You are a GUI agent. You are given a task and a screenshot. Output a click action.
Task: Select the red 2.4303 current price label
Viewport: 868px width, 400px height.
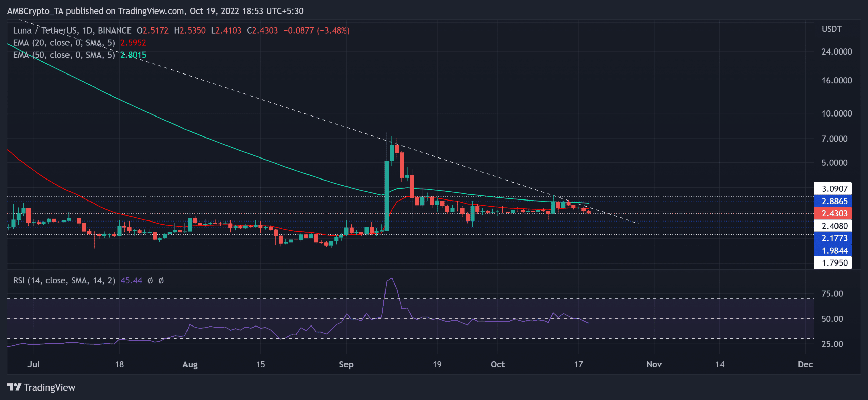(x=833, y=213)
